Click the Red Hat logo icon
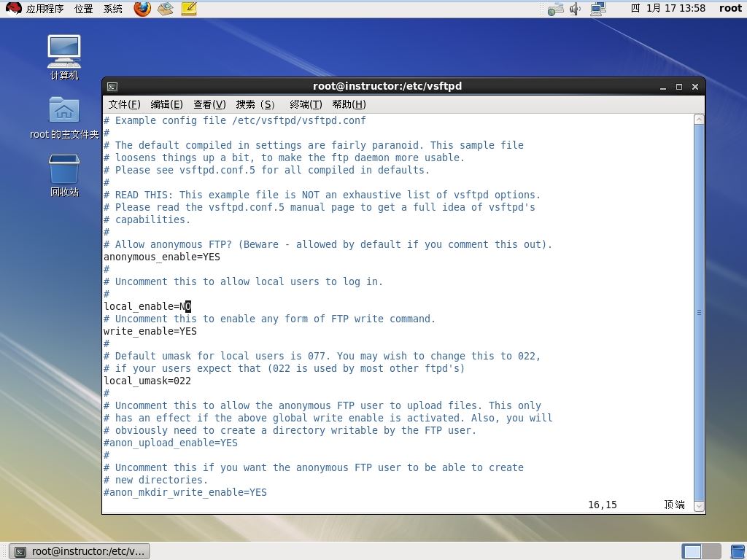The image size is (747, 560). pyautogui.click(x=13, y=9)
